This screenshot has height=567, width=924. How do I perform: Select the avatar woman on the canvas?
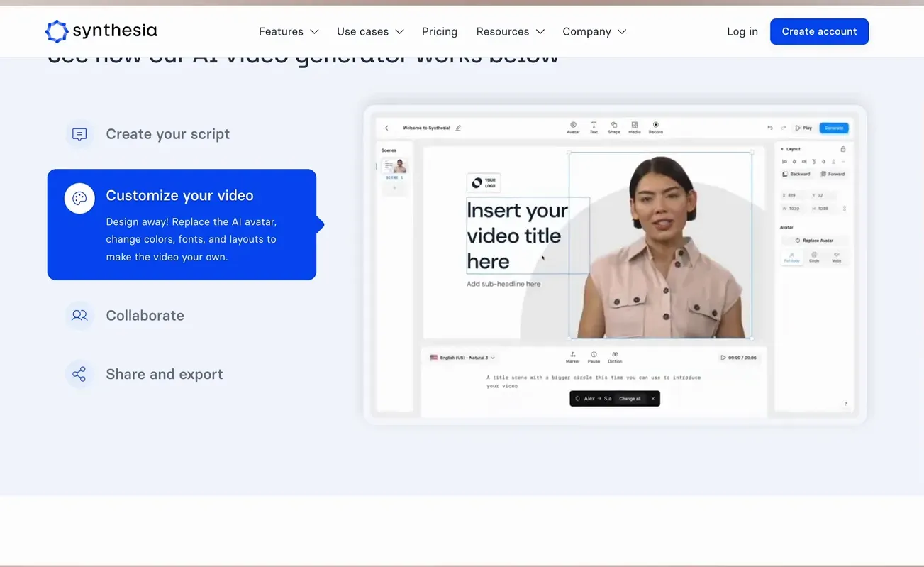coord(660,245)
